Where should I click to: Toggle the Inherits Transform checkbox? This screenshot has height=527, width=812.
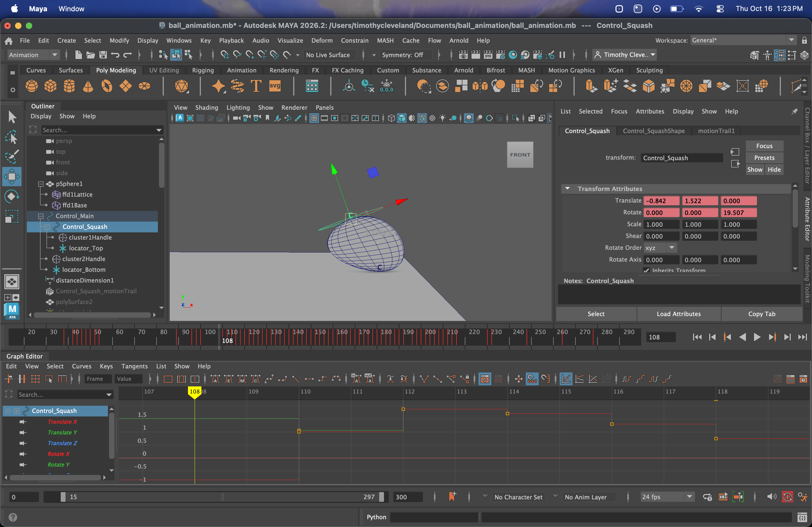tap(646, 270)
